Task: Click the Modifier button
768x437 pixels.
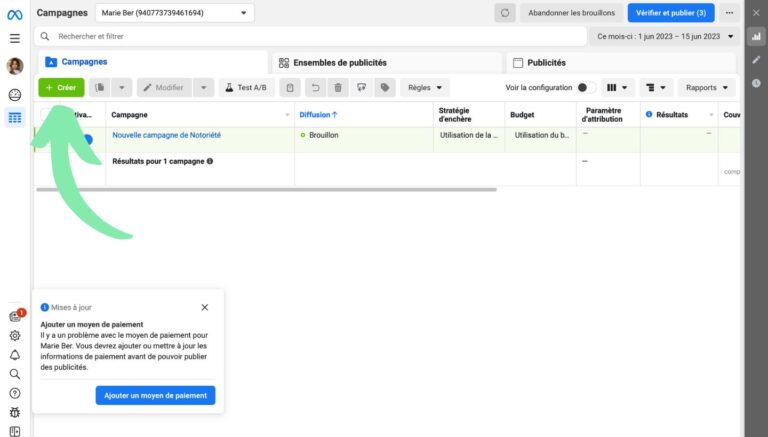Action: click(165, 88)
